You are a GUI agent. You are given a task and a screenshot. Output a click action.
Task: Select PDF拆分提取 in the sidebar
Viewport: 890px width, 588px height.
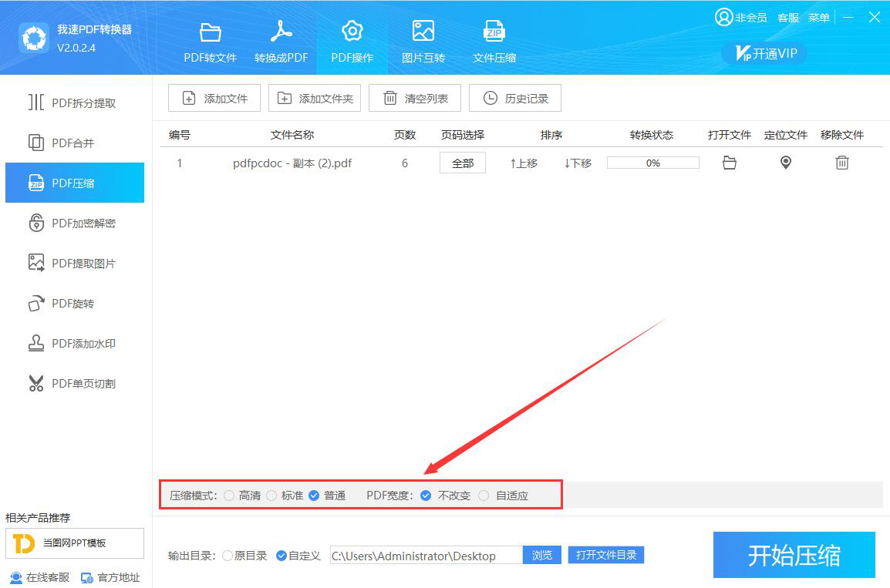74,102
